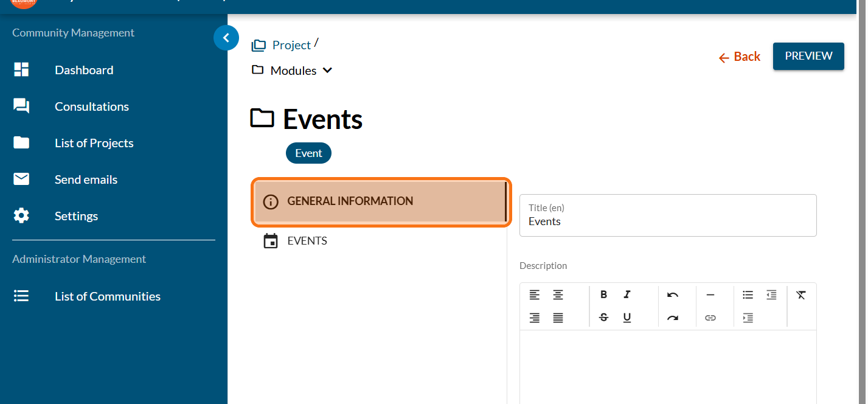Click the insert link icon
Screen dimensions: 868x404
point(710,318)
